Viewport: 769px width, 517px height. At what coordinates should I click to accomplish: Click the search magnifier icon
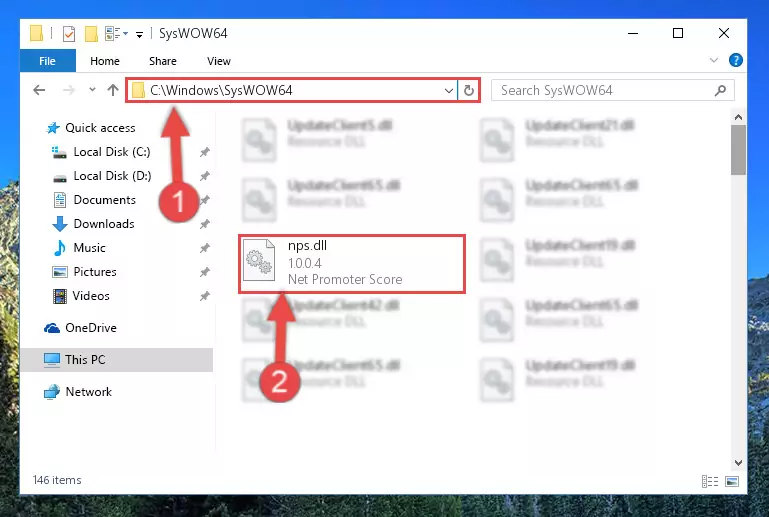coord(720,90)
